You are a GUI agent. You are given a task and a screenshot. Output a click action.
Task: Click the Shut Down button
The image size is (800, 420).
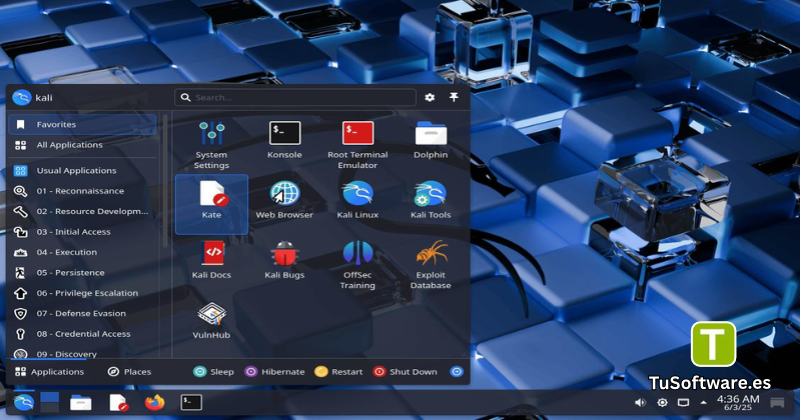click(405, 372)
